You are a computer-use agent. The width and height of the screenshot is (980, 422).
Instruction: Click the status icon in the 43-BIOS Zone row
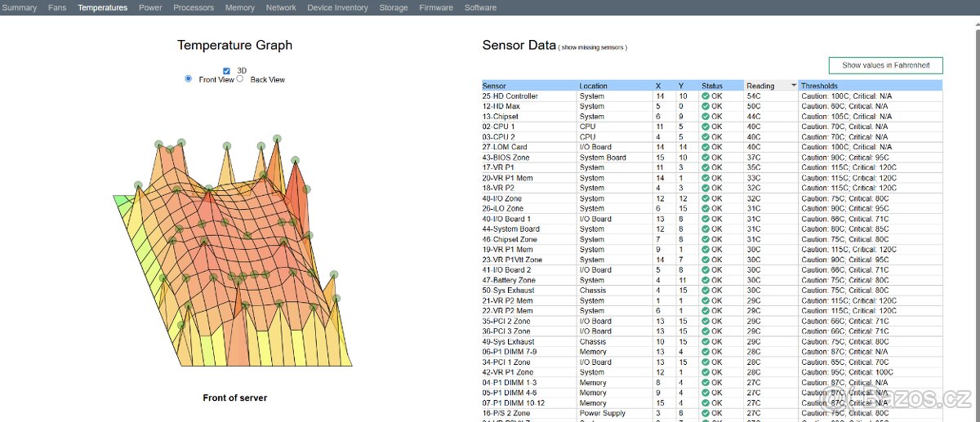[706, 158]
